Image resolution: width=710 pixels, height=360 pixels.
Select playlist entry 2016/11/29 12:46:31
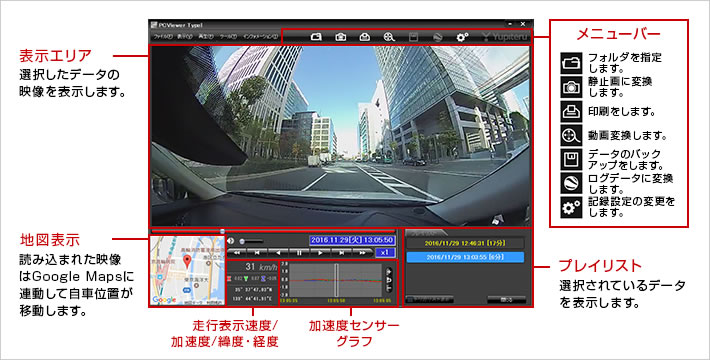(465, 243)
